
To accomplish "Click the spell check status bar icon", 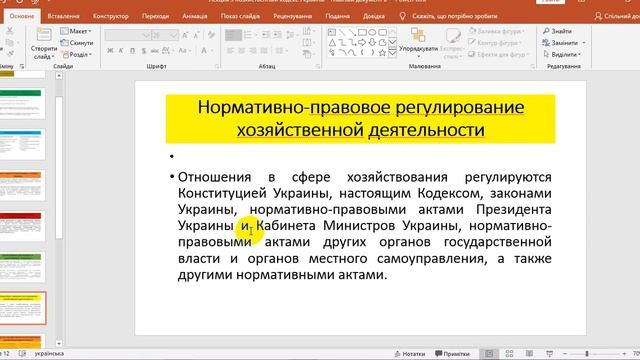I will 22,353.
